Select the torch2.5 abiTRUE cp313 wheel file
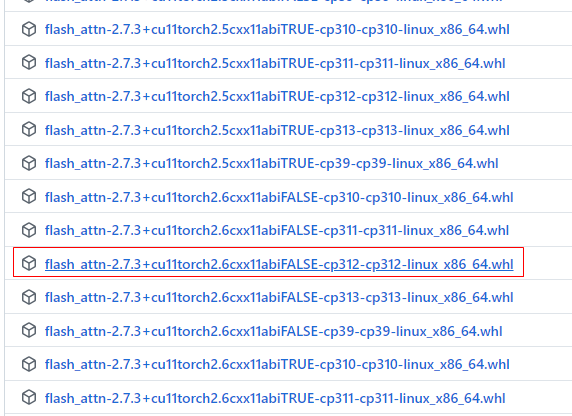Image resolution: width=572 pixels, height=416 pixels. pyautogui.click(x=277, y=130)
